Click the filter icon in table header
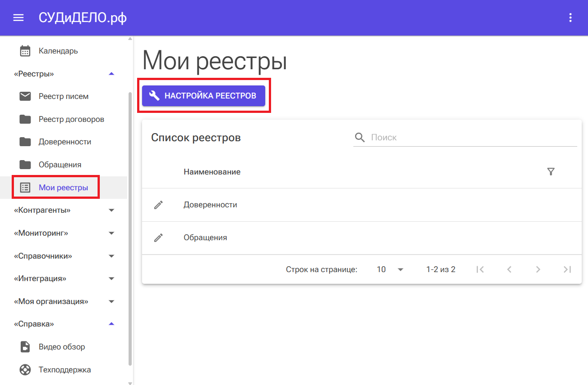 [x=551, y=172]
